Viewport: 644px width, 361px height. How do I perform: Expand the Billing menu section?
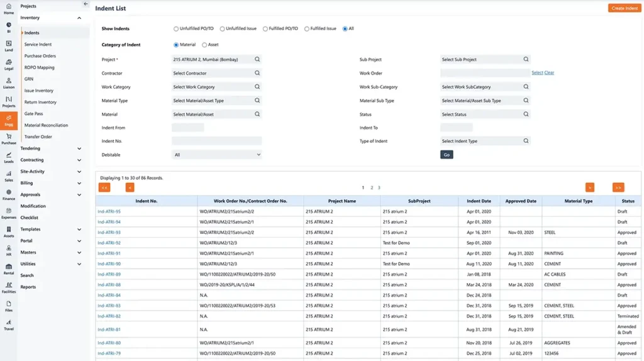[x=79, y=183]
